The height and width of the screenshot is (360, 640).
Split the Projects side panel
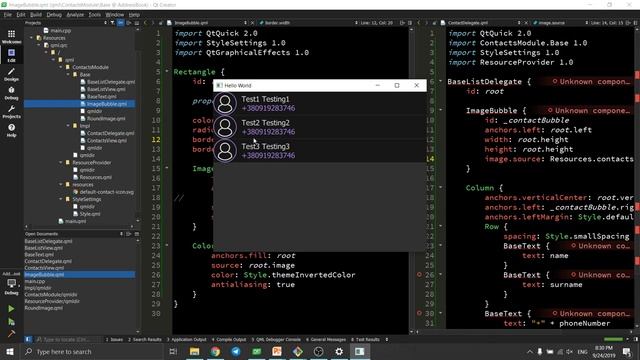click(x=129, y=23)
